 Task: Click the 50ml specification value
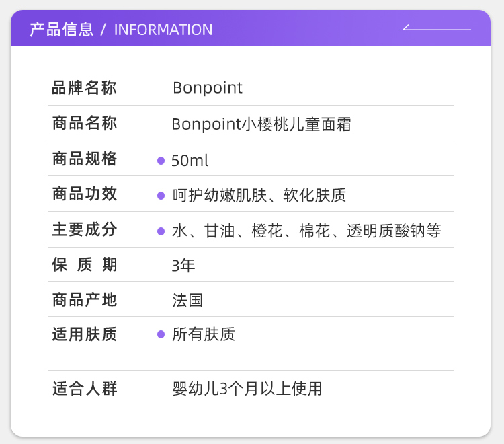pyautogui.click(x=190, y=161)
